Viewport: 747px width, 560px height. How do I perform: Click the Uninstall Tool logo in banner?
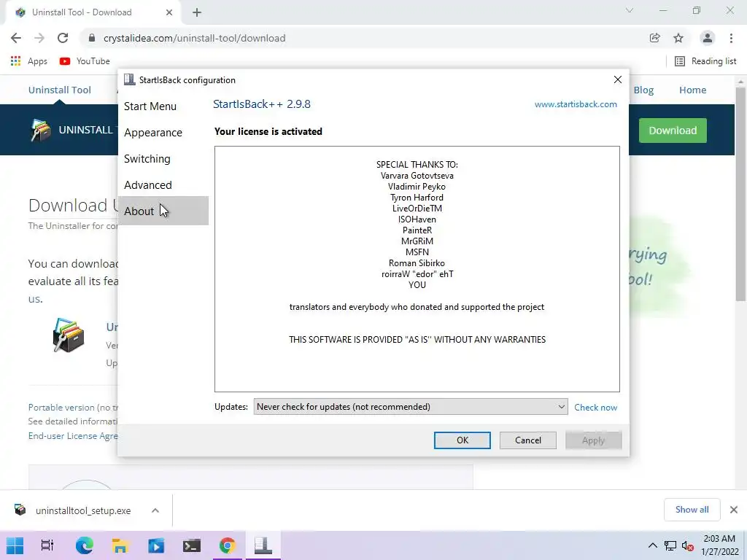pos(41,131)
